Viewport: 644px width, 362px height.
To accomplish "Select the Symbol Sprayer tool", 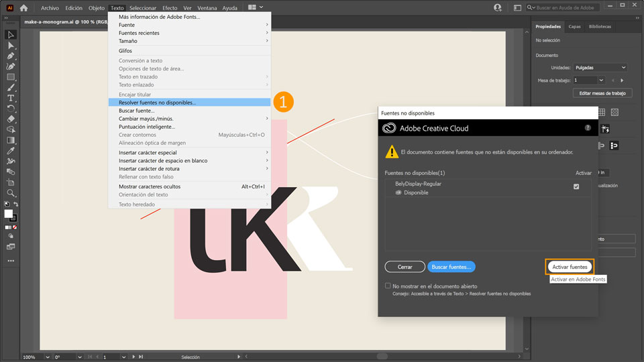I will pyautogui.click(x=11, y=162).
